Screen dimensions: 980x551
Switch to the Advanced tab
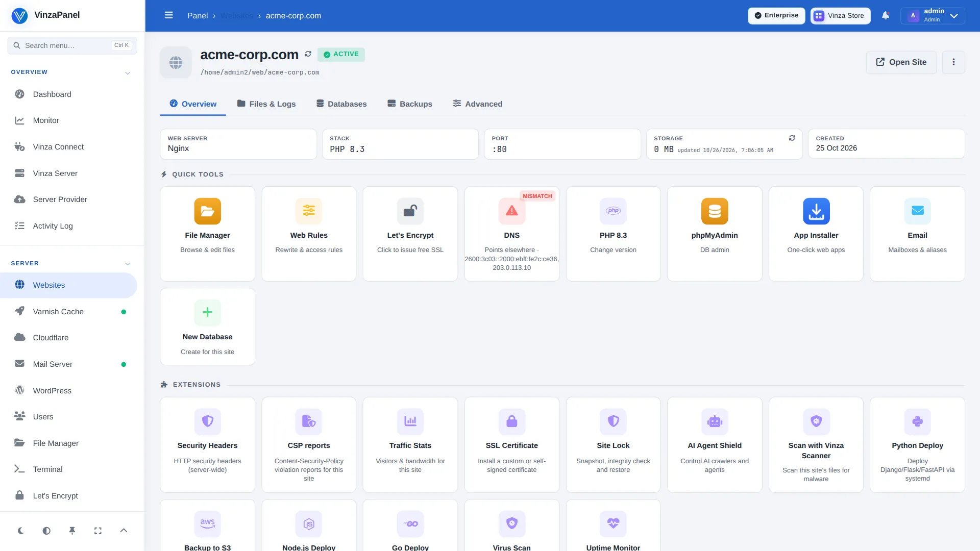point(478,104)
